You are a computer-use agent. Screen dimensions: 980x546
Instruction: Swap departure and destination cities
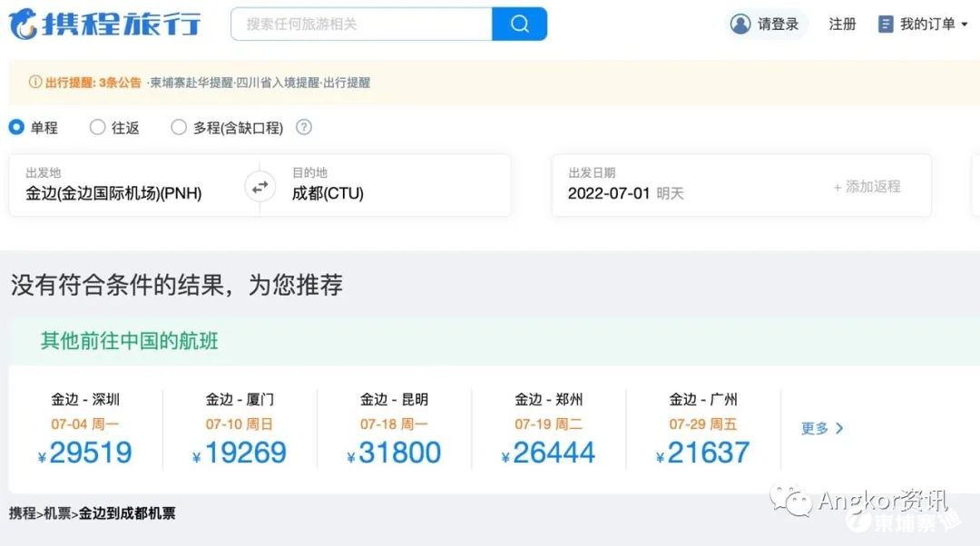[x=260, y=186]
